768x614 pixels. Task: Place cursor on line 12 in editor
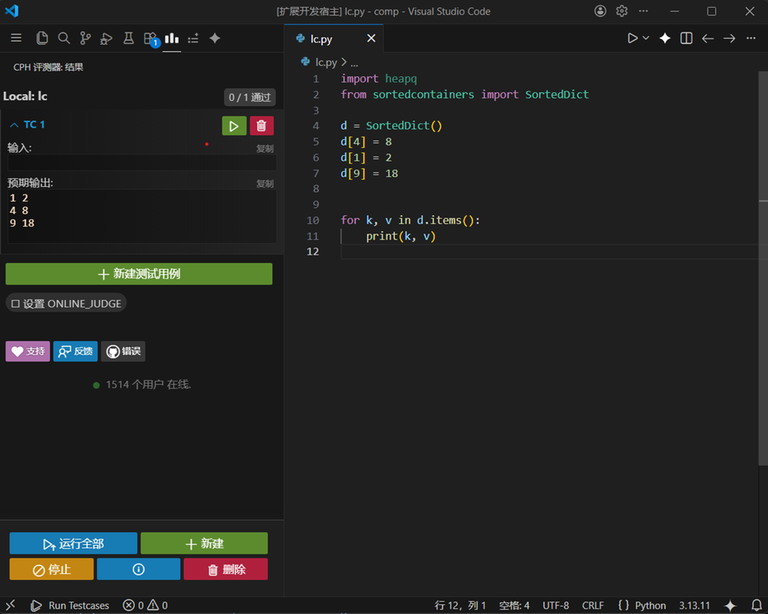coord(549,252)
